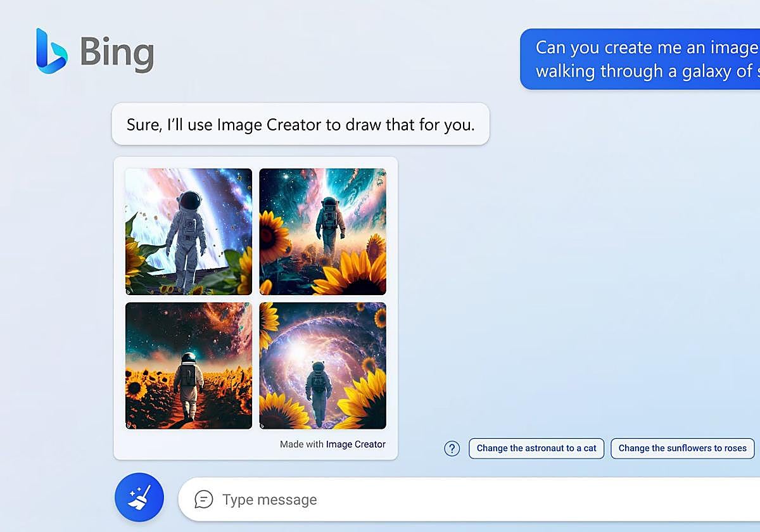
Task: Click the blue Bing logo icon
Action: (x=51, y=51)
